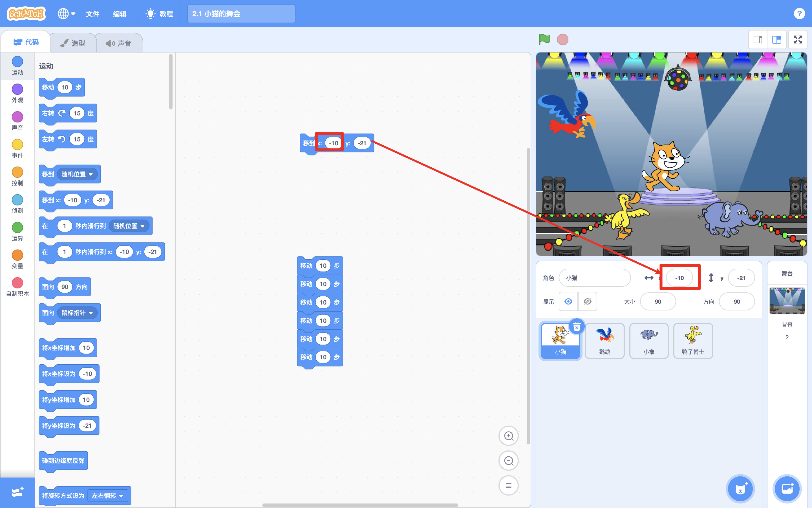812x508 pixels.
Task: Click the red stop sign button
Action: [x=563, y=40]
